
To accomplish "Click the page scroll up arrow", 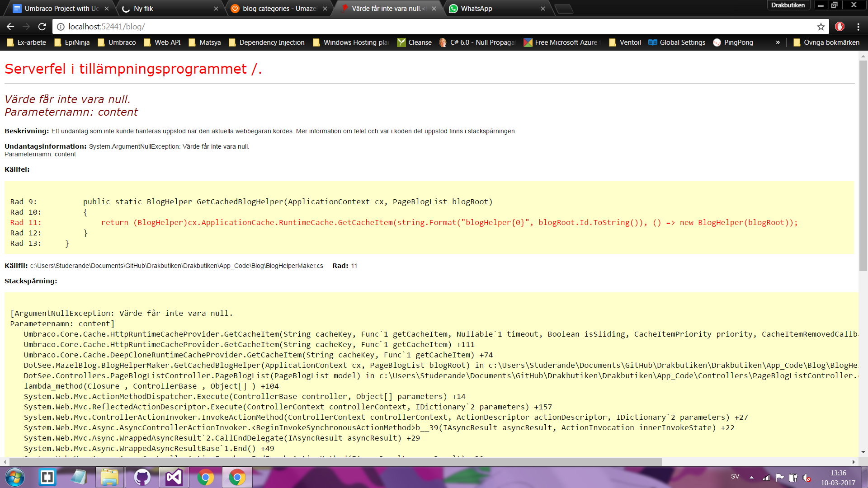I will 863,57.
